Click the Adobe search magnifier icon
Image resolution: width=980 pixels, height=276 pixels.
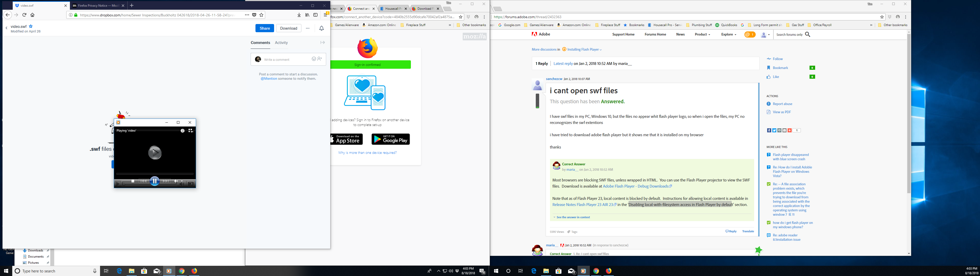tap(808, 34)
